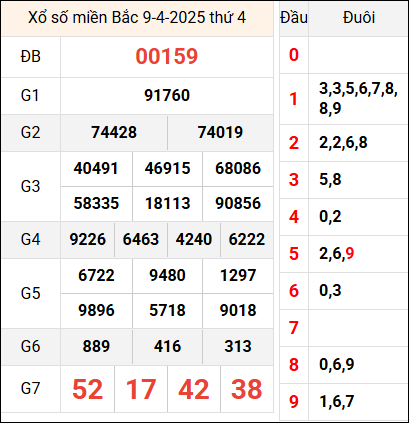Screen dimensions: 409x423
Task: Click the red tail digit 9 in row 5
Action: coord(350,254)
